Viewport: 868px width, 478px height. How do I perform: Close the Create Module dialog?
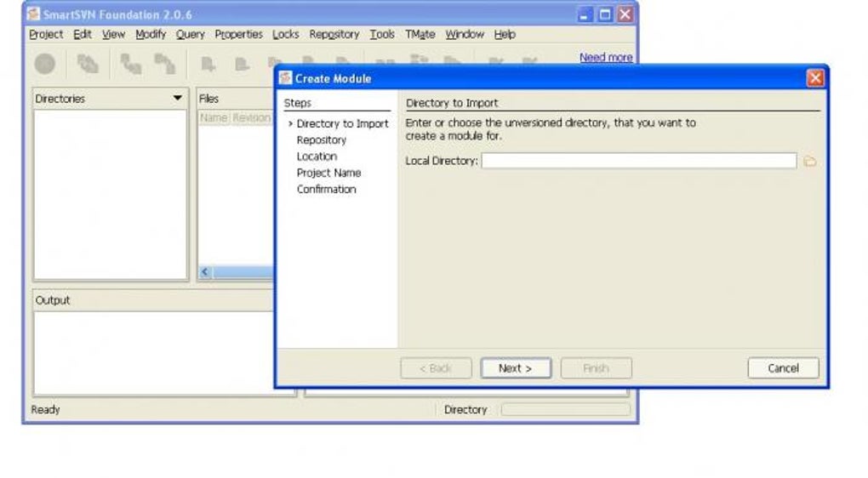pos(815,78)
